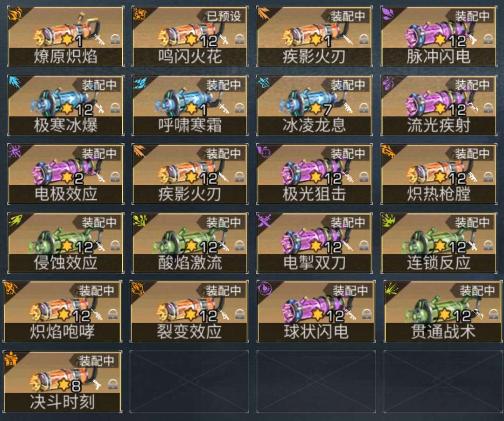Click the empty slot beside 决斗时刻
This screenshot has width=504, height=421.
[x=189, y=382]
